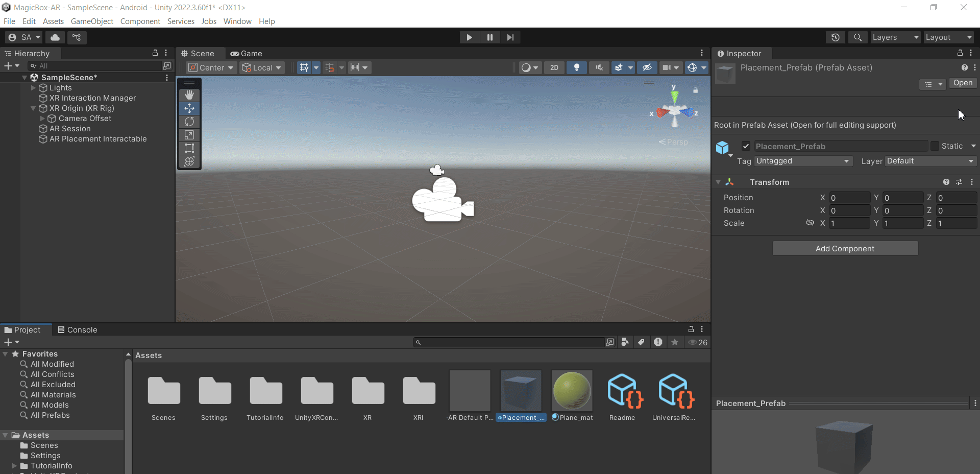The image size is (980, 474).
Task: Open Undo History from the top toolbar
Action: pyautogui.click(x=835, y=37)
